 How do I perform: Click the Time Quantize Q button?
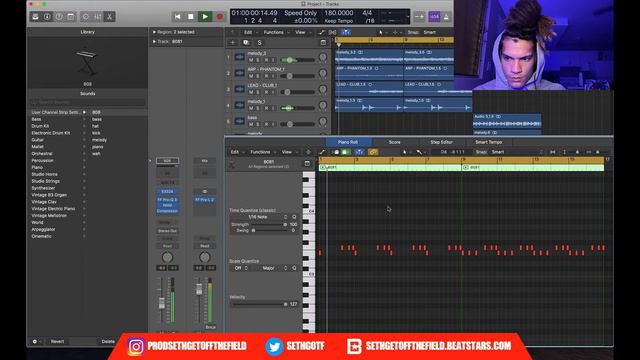(294, 217)
